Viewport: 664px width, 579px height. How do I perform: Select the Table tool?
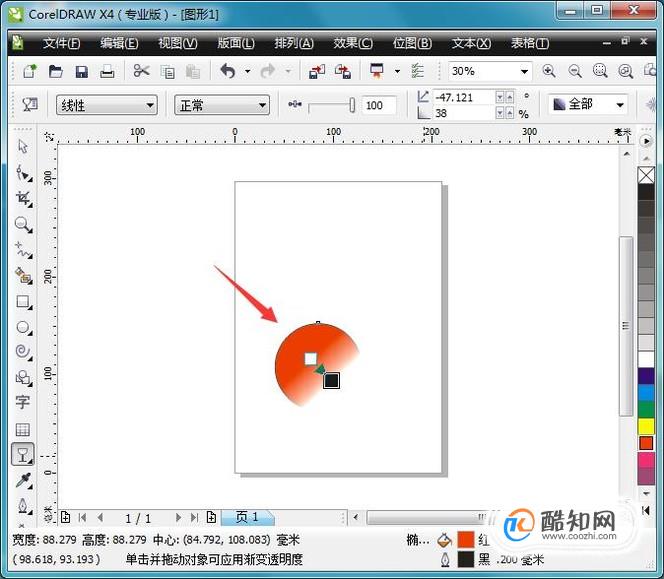coord(22,429)
